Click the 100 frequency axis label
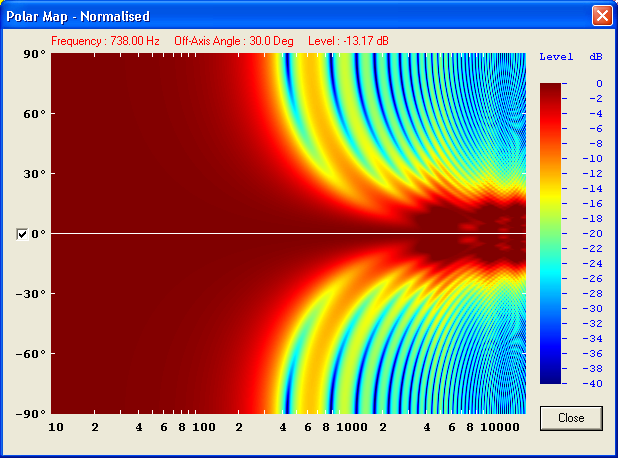This screenshot has width=618, height=458. click(x=204, y=427)
